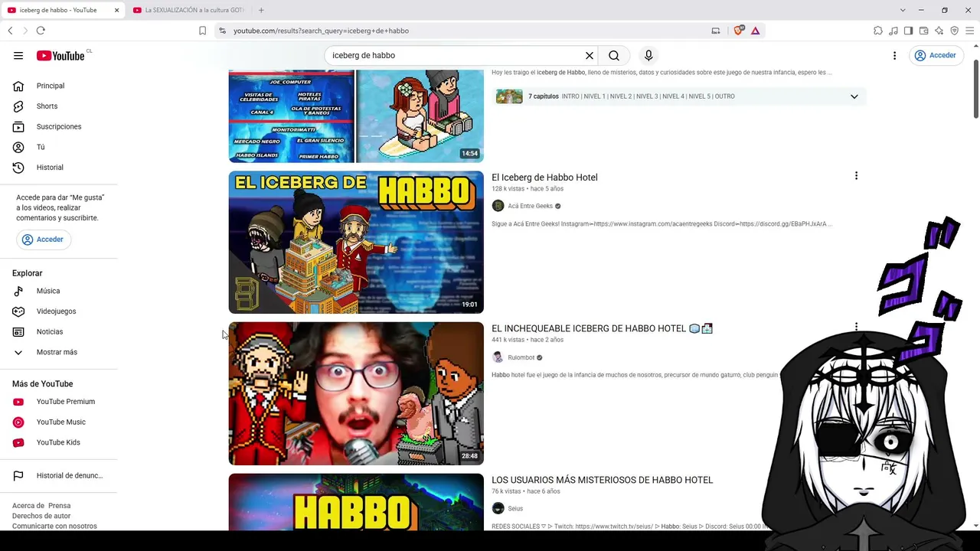Screen dimensions: 980x551
Task: Reload the page with the refresh icon
Action: coord(41,31)
